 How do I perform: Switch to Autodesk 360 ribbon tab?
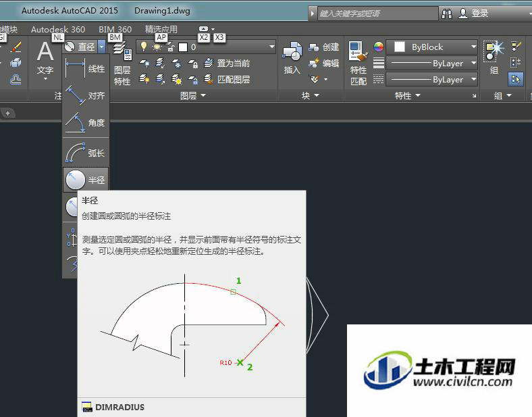[58, 30]
